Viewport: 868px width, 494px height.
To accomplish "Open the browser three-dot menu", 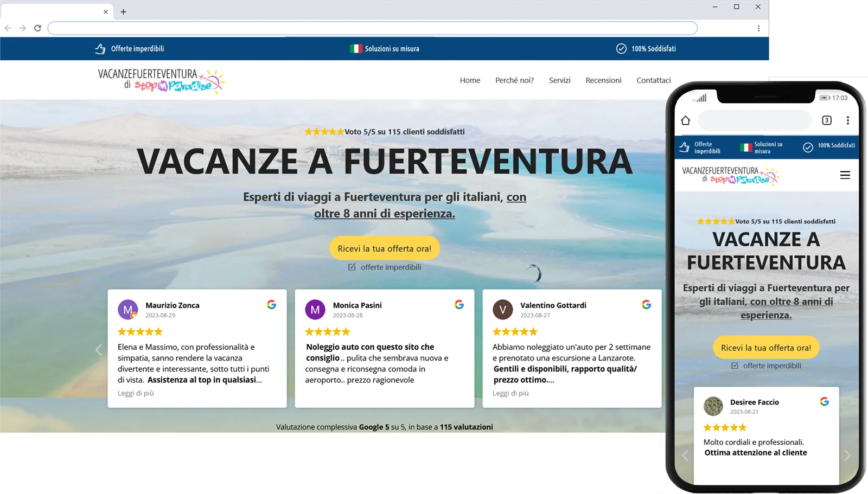I will click(758, 28).
